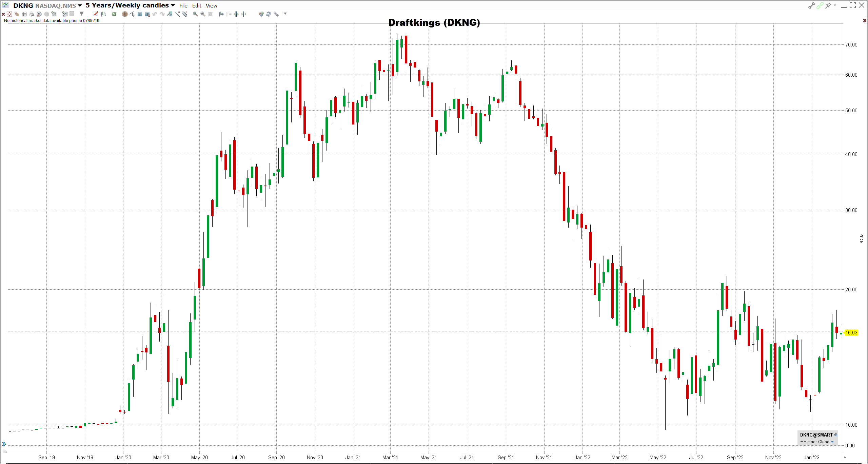Click the green chart with grid icon

coord(65,14)
